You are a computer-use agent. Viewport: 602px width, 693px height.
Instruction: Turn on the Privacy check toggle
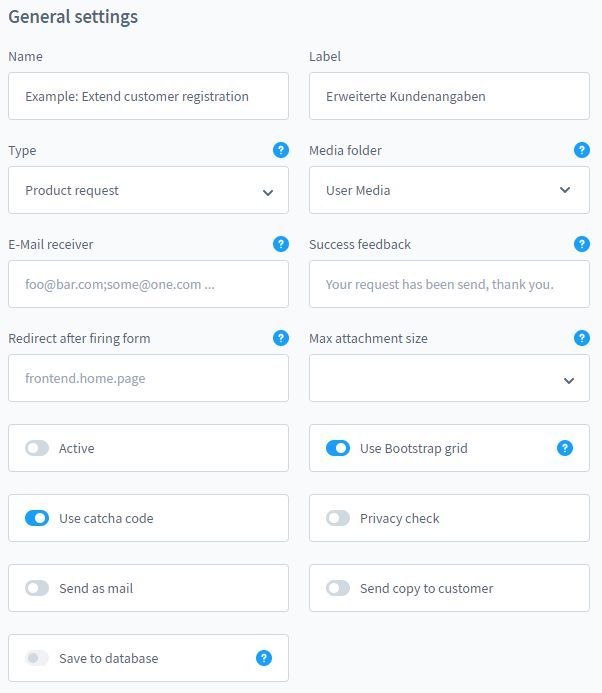point(338,518)
